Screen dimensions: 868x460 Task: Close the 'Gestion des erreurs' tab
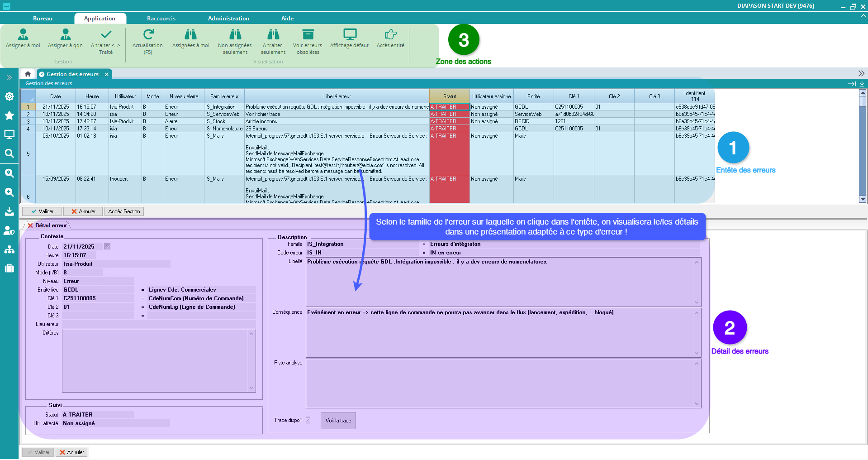coord(107,74)
